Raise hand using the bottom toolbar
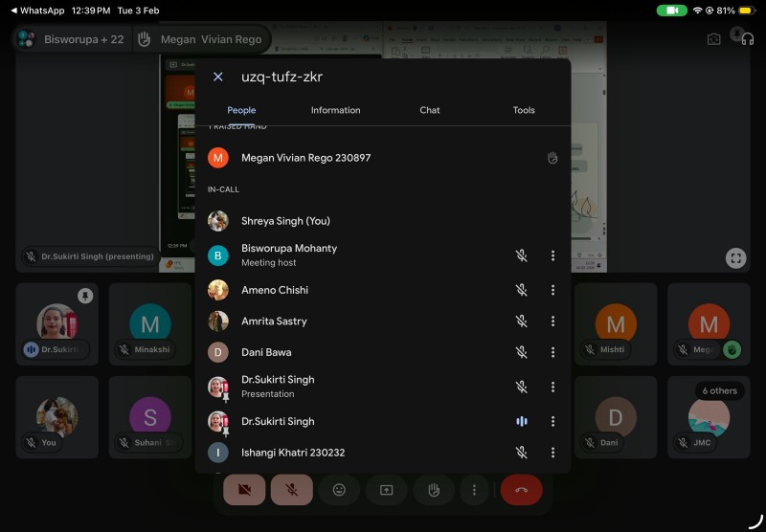 [x=434, y=490]
